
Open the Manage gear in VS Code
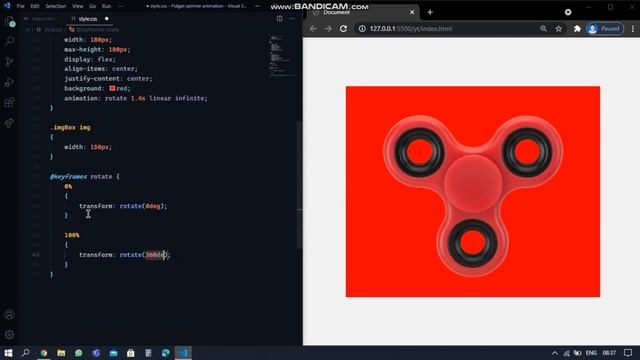point(9,335)
